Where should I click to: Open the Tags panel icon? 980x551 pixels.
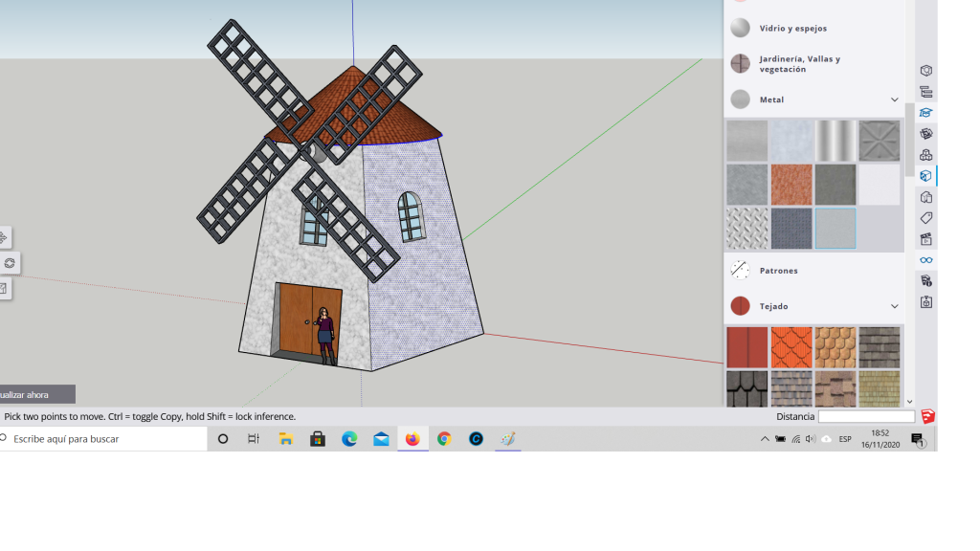click(925, 218)
